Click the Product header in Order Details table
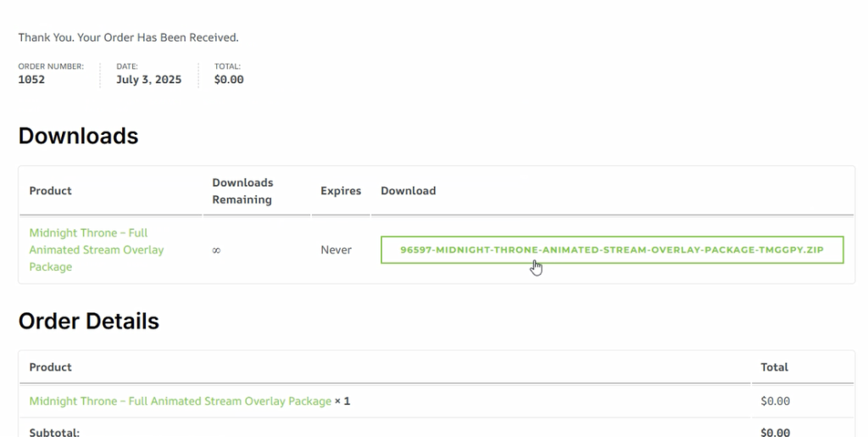Viewport: 868px width, 437px height. pos(50,367)
